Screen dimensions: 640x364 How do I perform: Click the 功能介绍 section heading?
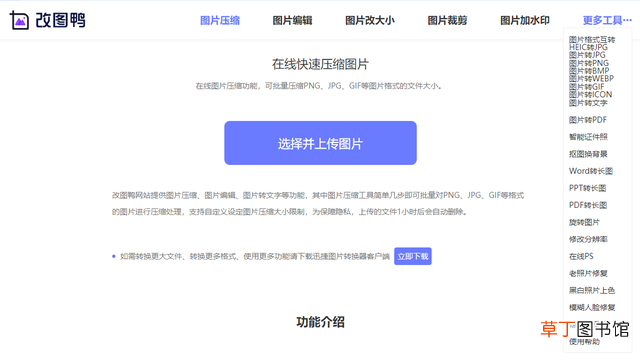(x=320, y=322)
